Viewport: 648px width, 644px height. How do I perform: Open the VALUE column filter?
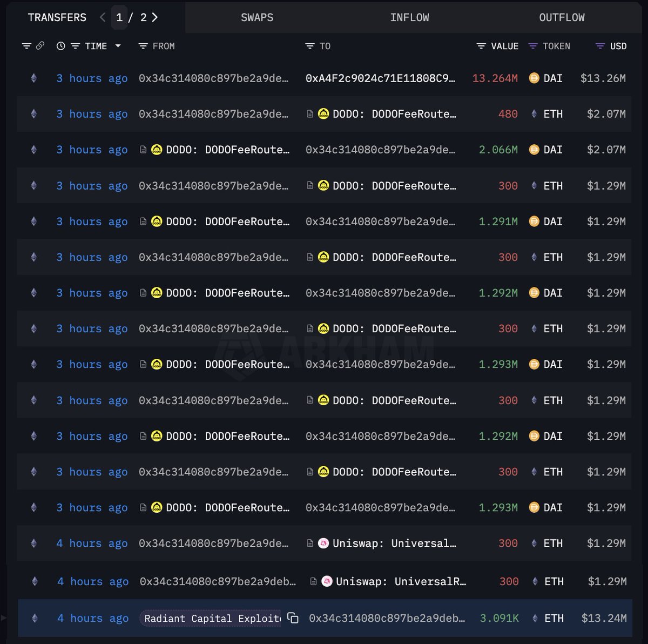click(481, 46)
